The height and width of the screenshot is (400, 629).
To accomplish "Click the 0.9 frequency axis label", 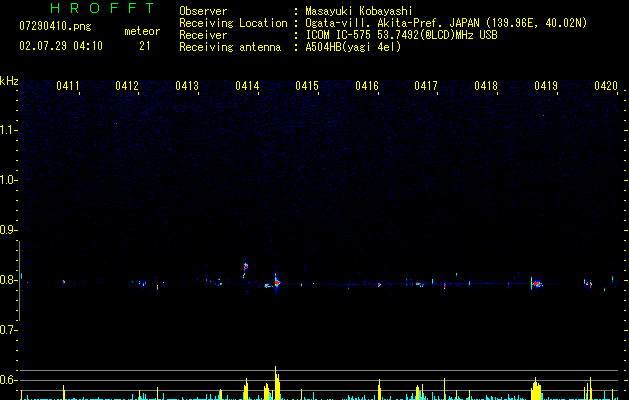I will coord(8,230).
